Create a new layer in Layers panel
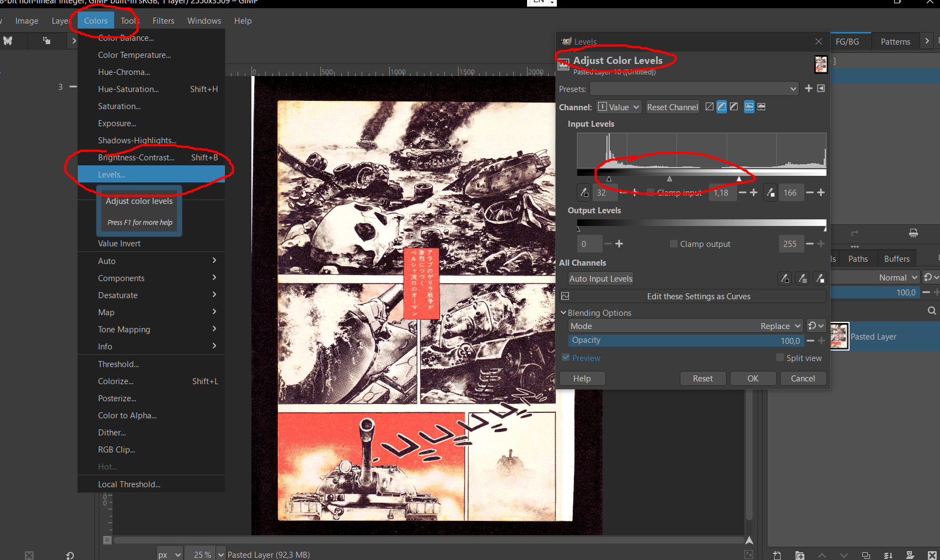 [x=777, y=555]
